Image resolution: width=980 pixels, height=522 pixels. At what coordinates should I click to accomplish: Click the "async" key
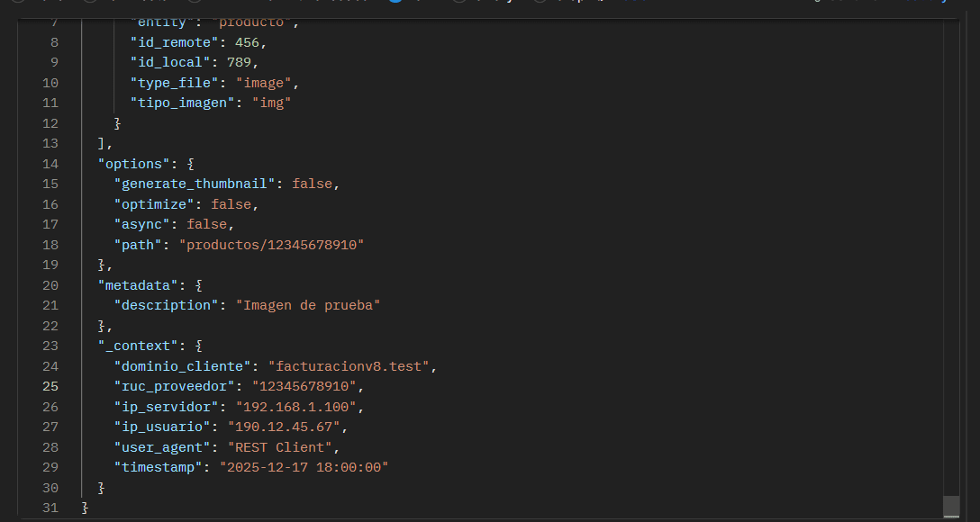coord(142,225)
